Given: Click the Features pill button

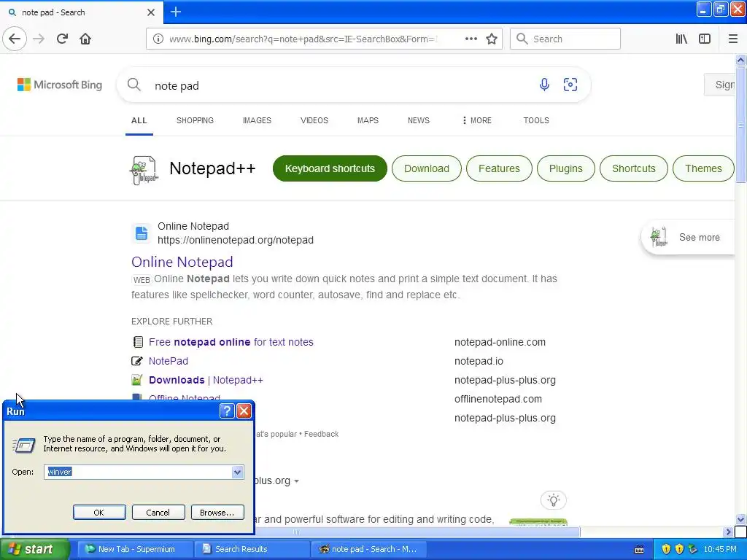Looking at the screenshot, I should [499, 168].
